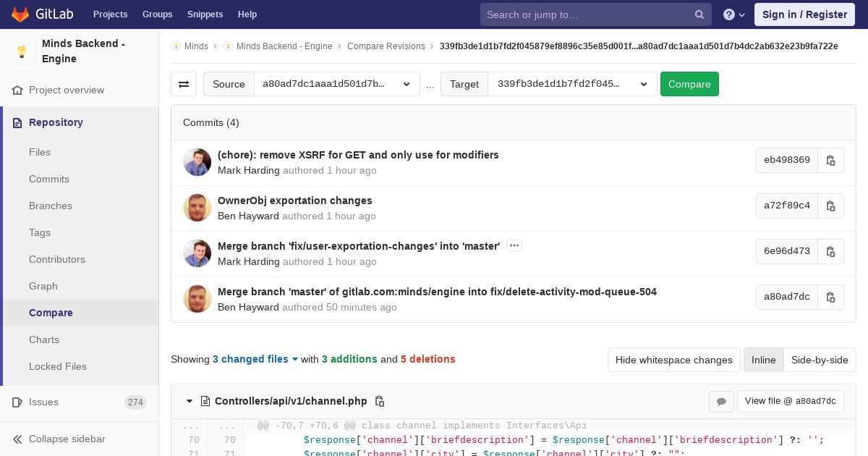Toggle Hide whitespace changes
The width and height of the screenshot is (868, 456).
[x=674, y=360]
